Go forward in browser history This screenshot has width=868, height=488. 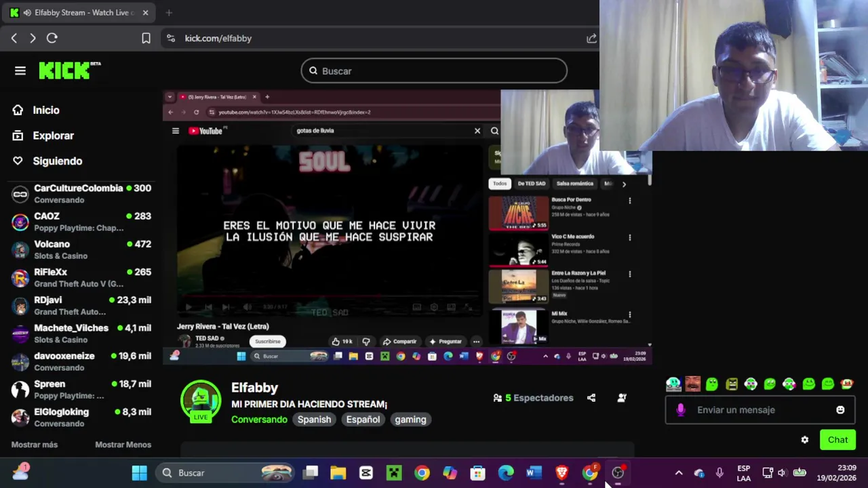click(33, 39)
